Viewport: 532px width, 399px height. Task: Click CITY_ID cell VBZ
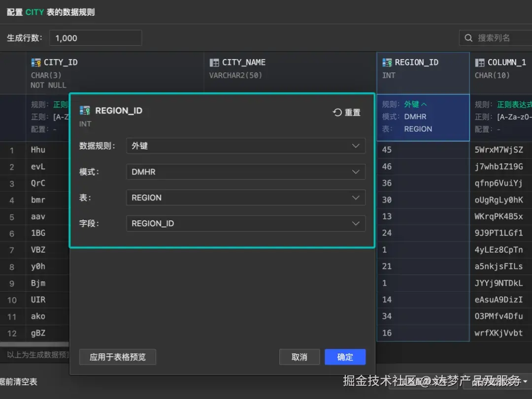(47, 250)
